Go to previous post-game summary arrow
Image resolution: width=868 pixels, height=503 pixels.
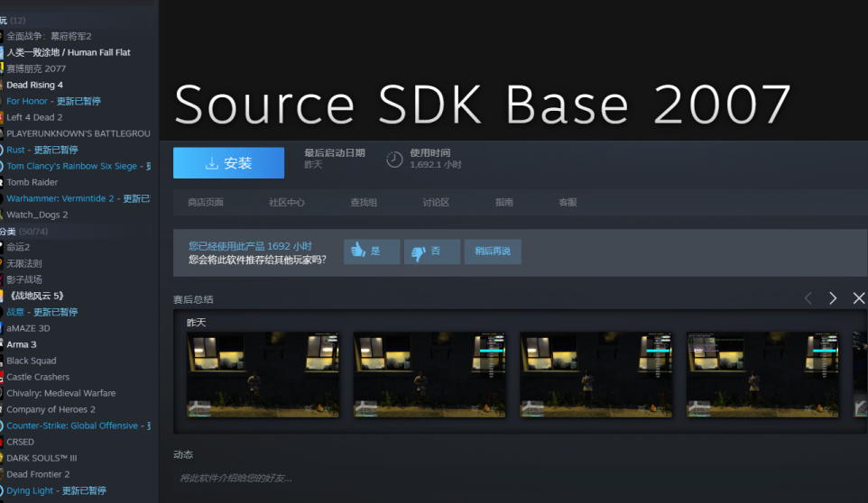point(808,298)
